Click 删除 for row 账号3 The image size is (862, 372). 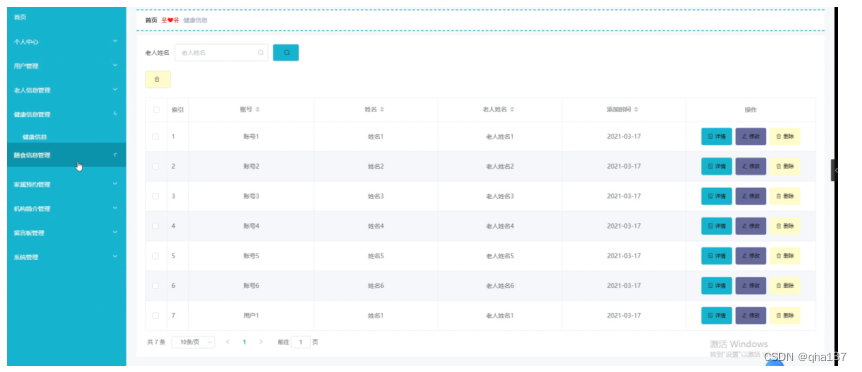(784, 196)
